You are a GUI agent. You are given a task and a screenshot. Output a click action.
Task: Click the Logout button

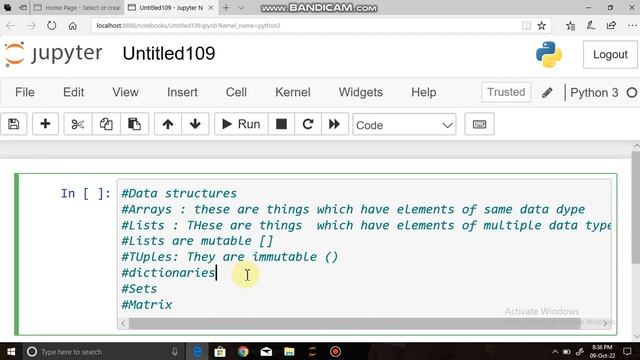pyautogui.click(x=610, y=55)
